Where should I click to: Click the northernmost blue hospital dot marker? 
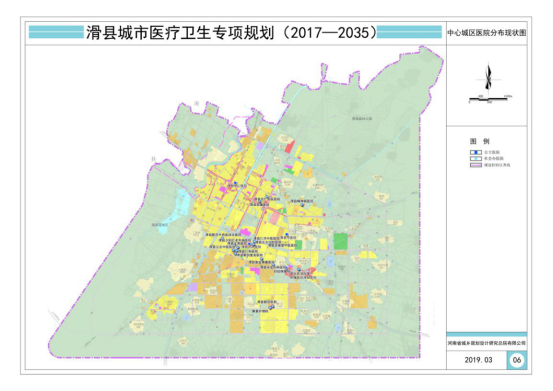[x=235, y=183]
